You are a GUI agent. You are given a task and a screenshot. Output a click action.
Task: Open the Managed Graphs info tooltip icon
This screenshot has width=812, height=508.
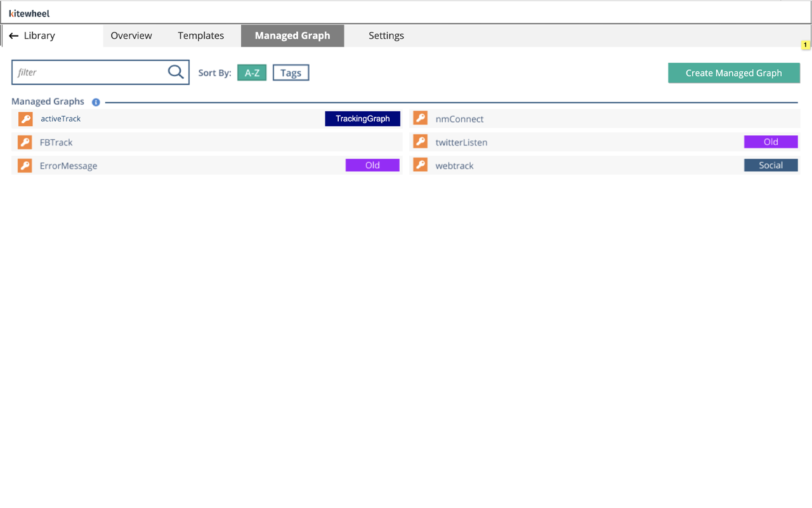click(95, 102)
